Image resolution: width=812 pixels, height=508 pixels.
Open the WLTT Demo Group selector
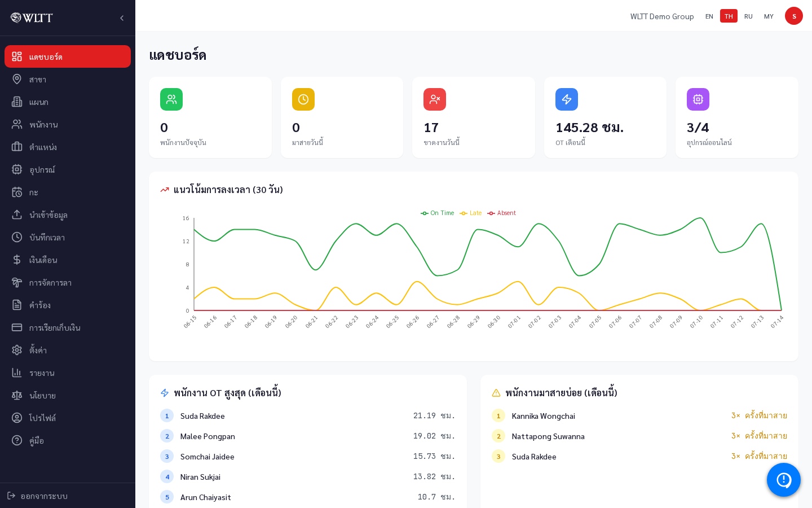[x=662, y=16]
